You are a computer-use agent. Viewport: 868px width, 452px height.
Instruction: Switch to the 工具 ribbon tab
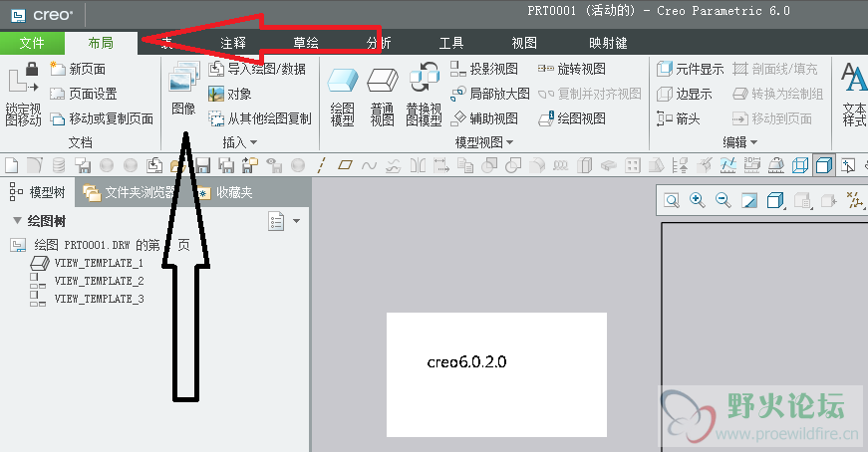(451, 43)
